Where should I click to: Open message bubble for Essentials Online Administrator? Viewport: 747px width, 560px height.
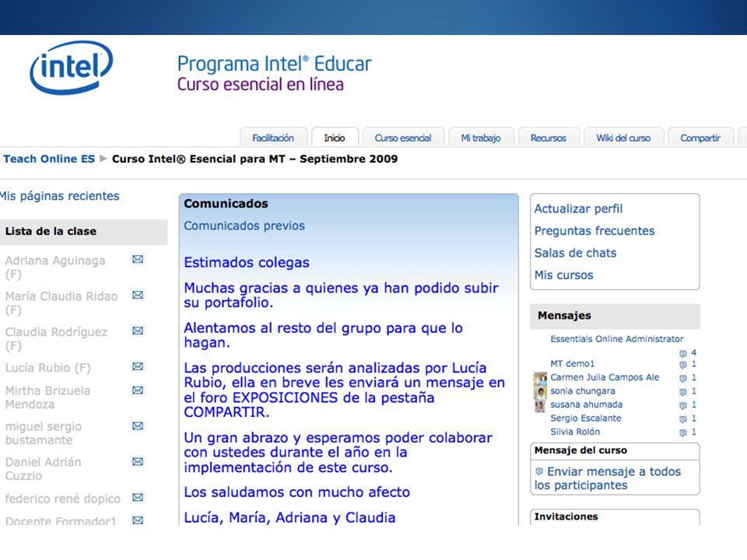click(x=682, y=353)
